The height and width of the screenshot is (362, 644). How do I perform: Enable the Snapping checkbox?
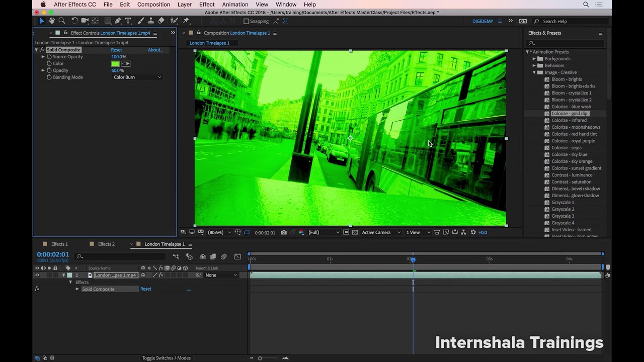[247, 21]
